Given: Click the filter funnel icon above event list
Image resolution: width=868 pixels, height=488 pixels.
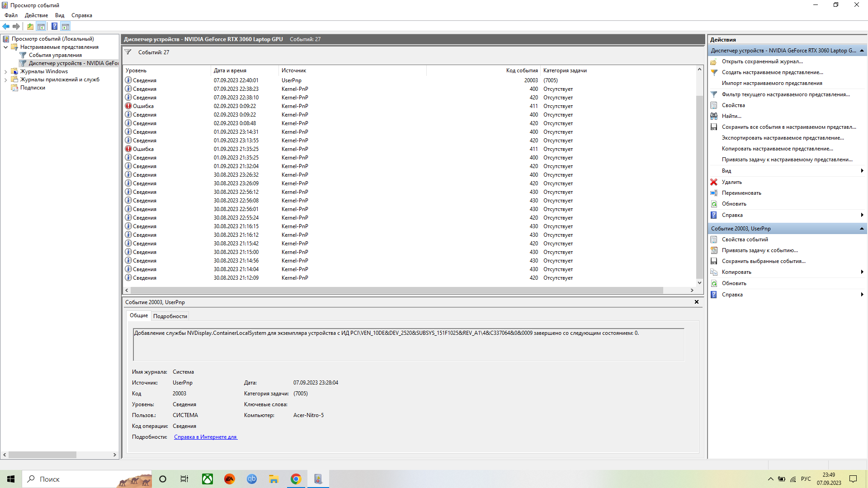Looking at the screenshot, I should [128, 52].
